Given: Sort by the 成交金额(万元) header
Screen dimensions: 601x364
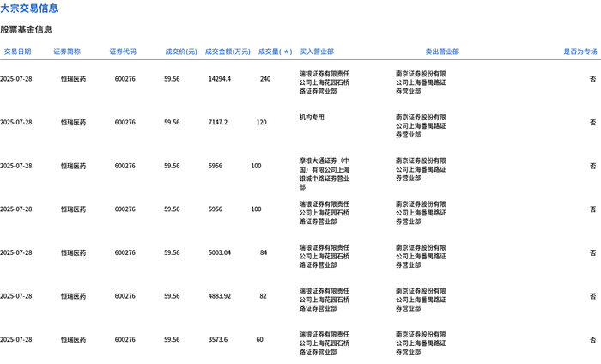Looking at the screenshot, I should point(228,52).
